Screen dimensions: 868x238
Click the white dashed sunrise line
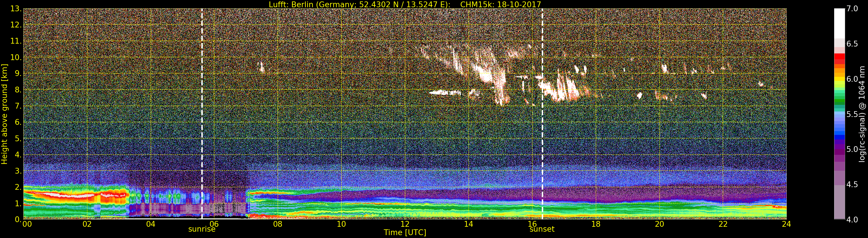[x=202, y=114]
